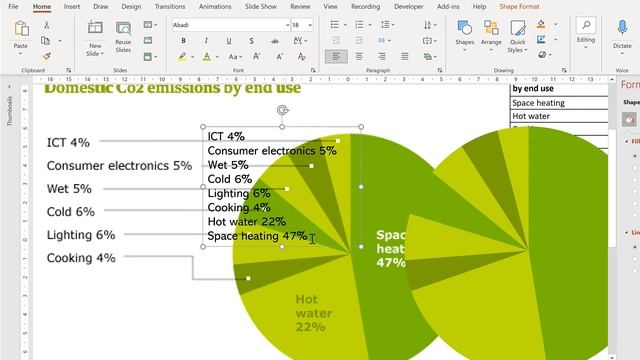Increase the list indent level
This screenshot has width=640, height=360.
pyautogui.click(x=359, y=40)
